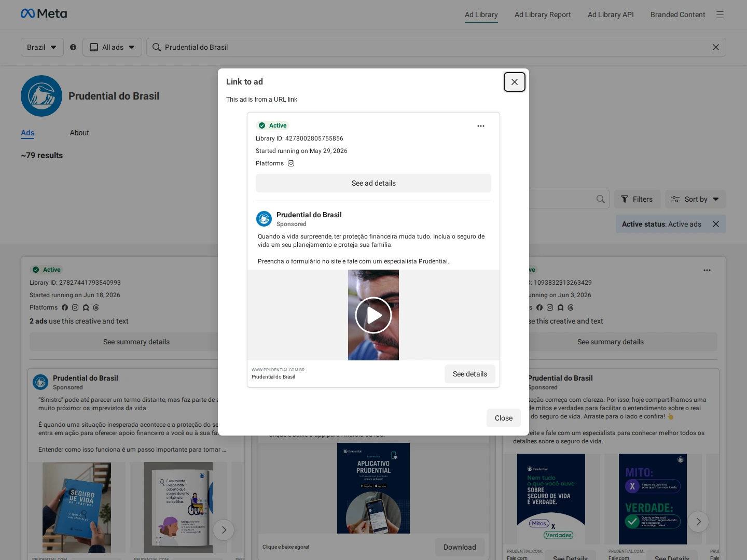This screenshot has width=747, height=560.
Task: Click See details under the video ad
Action: 470,374
